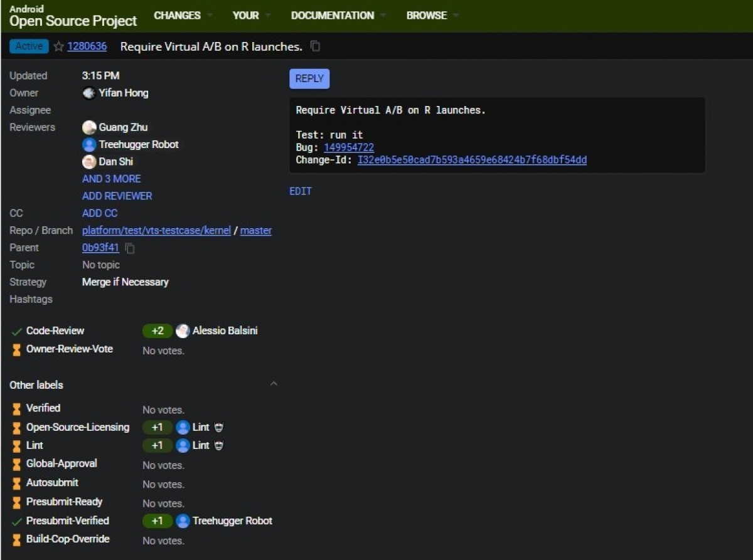Open Bug 149954722 link
The height and width of the screenshot is (560, 753).
349,147
